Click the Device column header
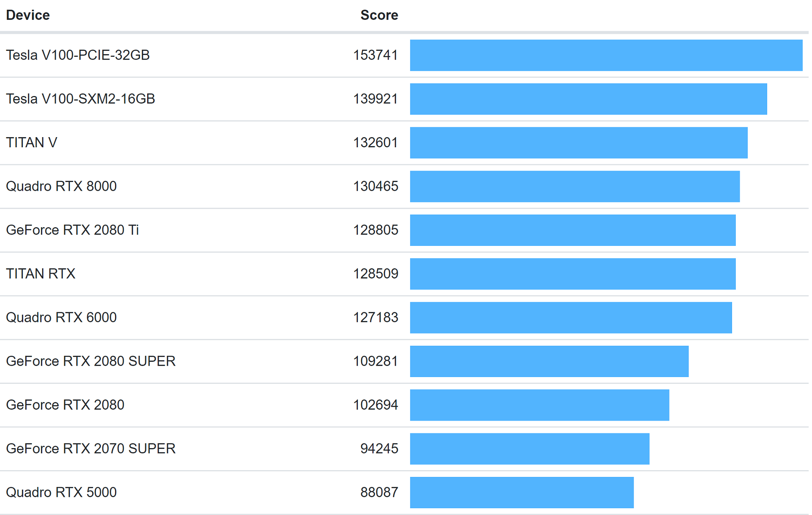812x515 pixels. 28,15
